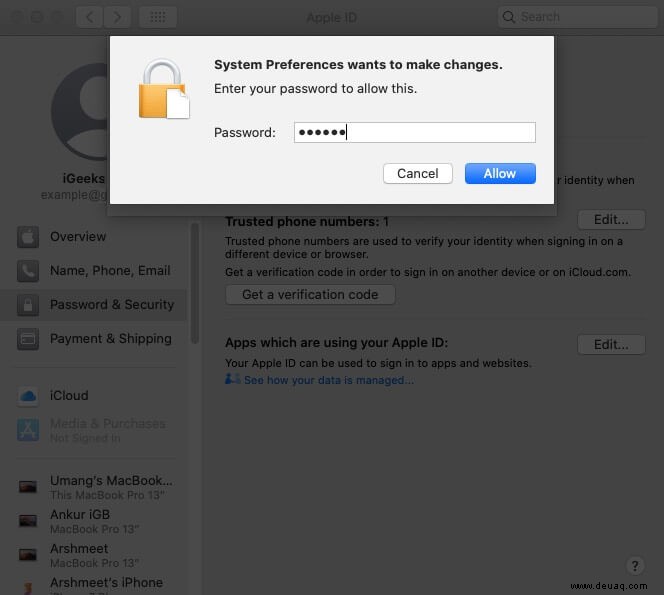Click the App Store Media & Purchases icon

(28, 430)
